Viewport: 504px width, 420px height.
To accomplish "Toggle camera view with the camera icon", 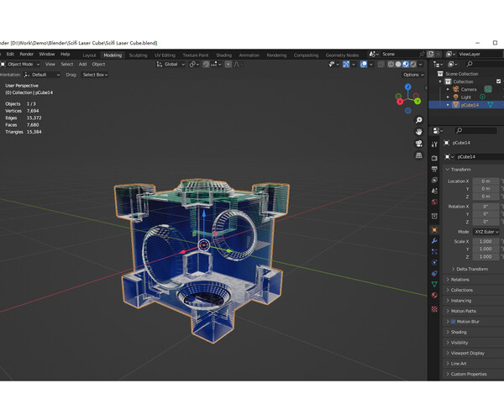I will click(418, 144).
